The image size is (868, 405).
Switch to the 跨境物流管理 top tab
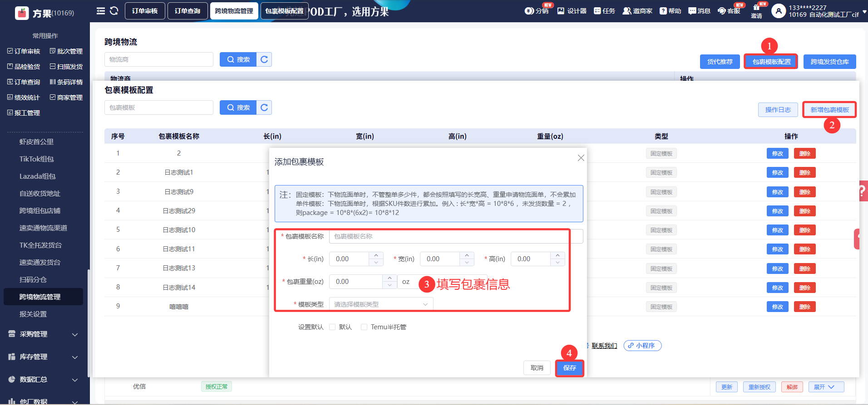coord(234,11)
